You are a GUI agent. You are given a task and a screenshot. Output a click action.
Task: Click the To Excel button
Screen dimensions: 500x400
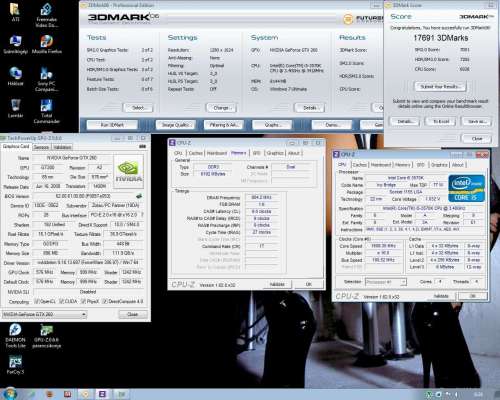tap(441, 121)
